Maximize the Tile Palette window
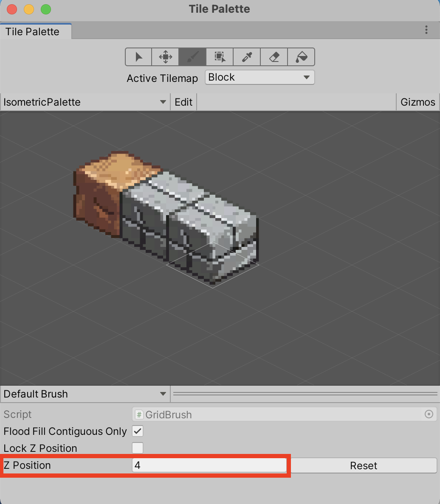The width and height of the screenshot is (440, 504). click(46, 9)
